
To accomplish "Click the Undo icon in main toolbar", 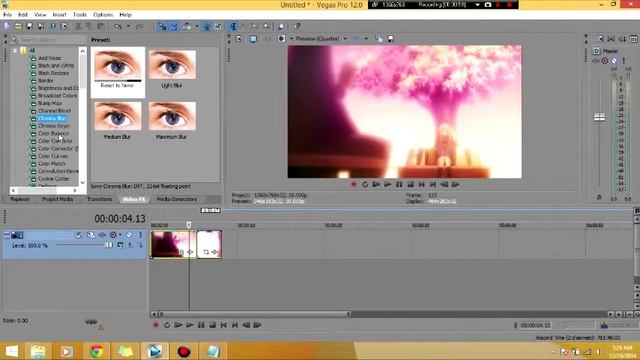I will pos(118,27).
